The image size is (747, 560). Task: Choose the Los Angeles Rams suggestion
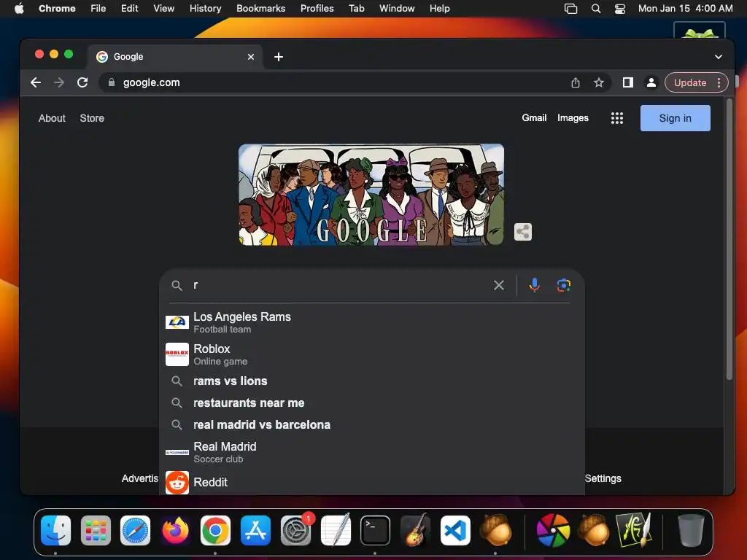point(372,322)
